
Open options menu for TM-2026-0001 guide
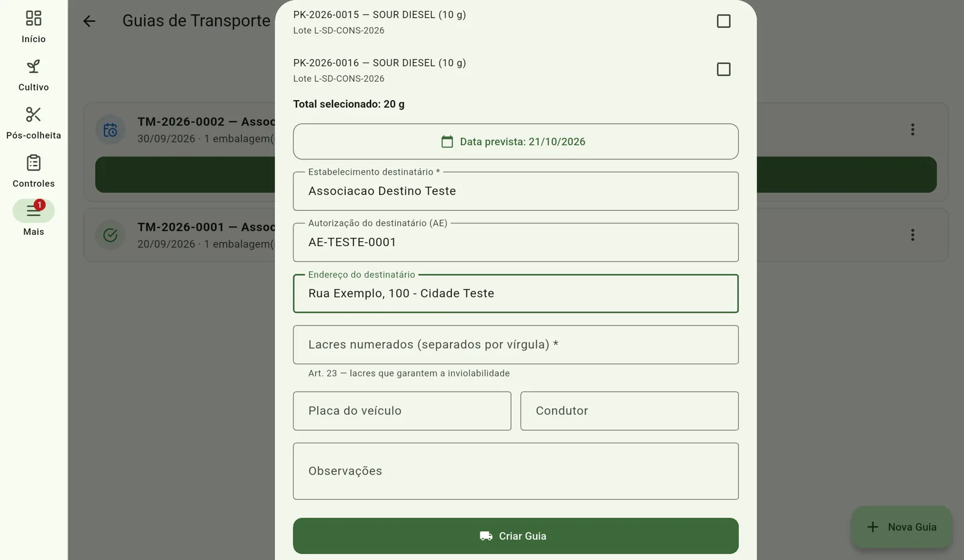coord(912,235)
